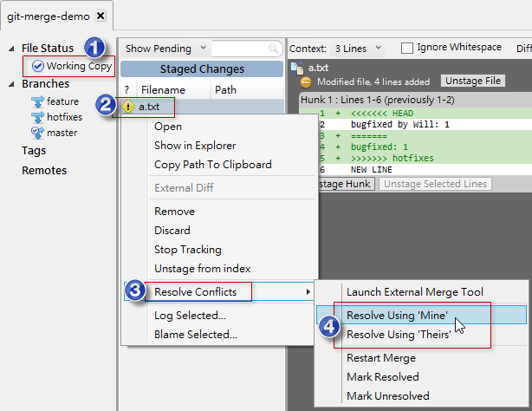This screenshot has width=532, height=411.
Task: Click the Remotes sidebar item
Action: click(x=44, y=170)
